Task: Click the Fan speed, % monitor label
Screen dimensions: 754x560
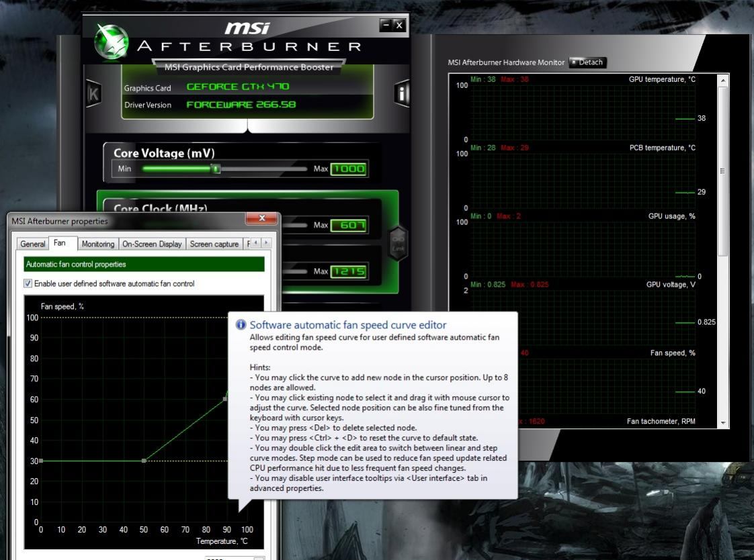Action: click(672, 353)
